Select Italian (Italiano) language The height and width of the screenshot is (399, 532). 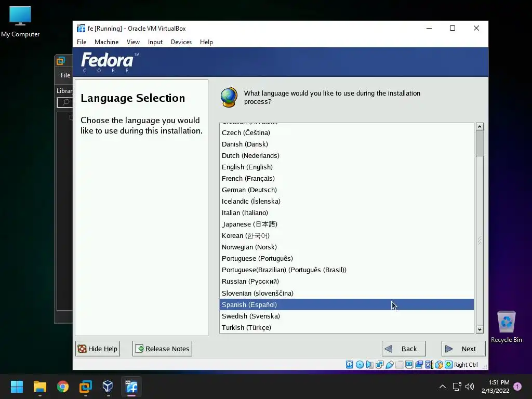click(347, 212)
